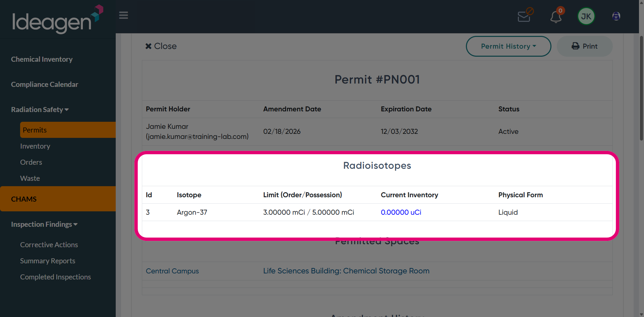The width and height of the screenshot is (644, 317).
Task: Open Corrective Actions
Action: tap(49, 245)
